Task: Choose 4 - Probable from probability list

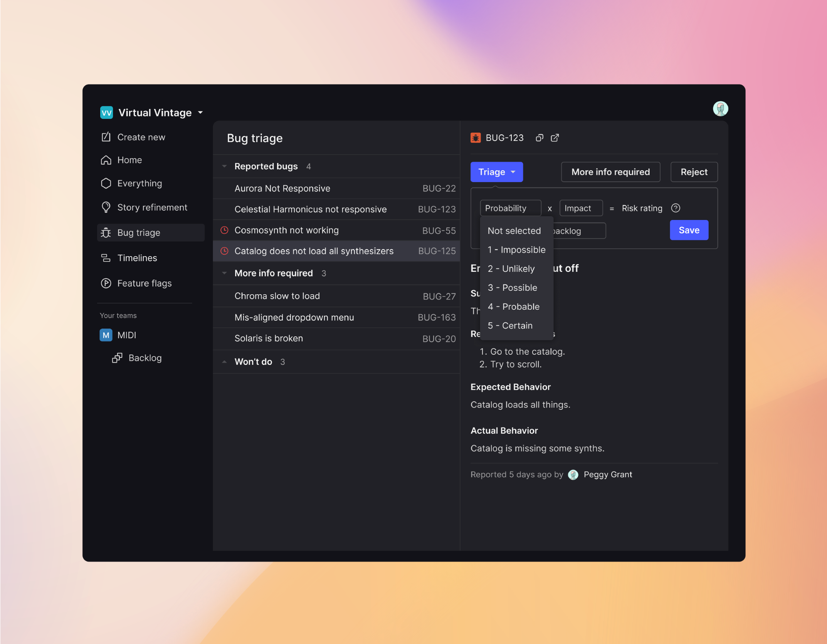Action: (x=513, y=307)
